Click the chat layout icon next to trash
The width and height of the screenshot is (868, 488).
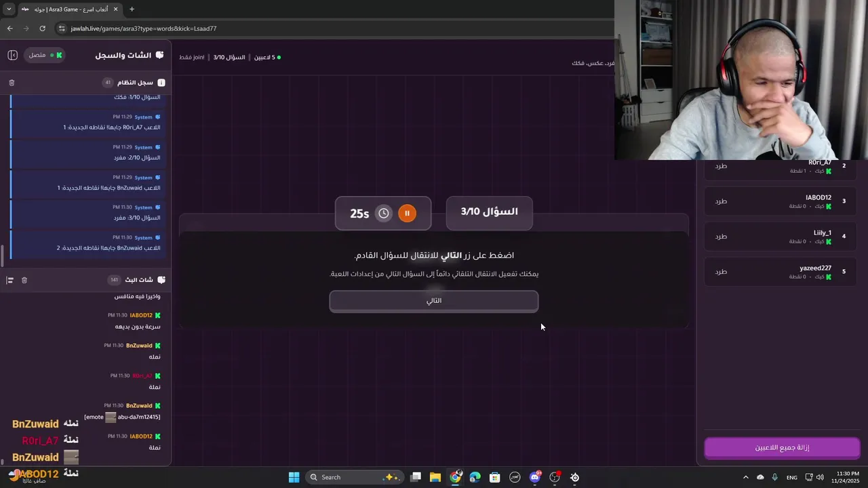click(10, 280)
